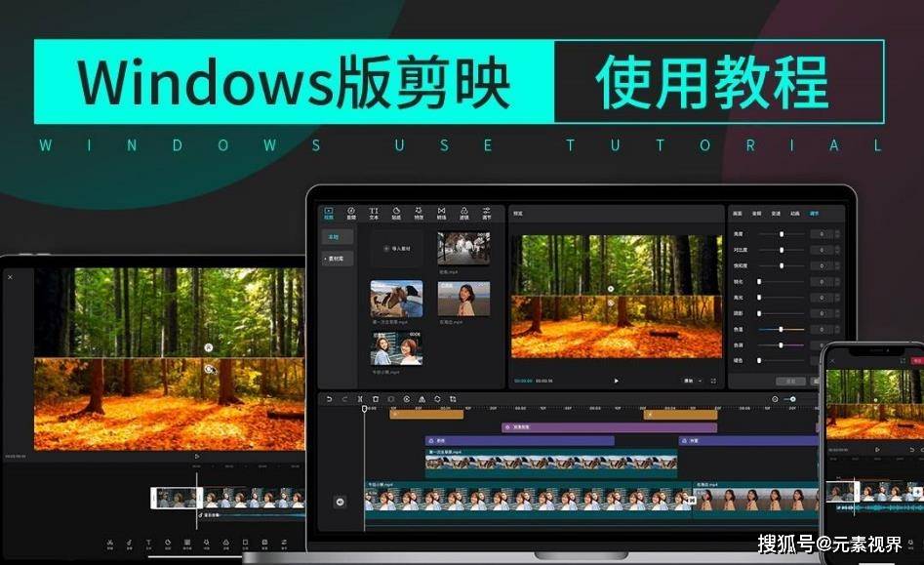This screenshot has height=565, width=924.
Task: Tap the scissors edit icon in tablet toolbar
Action: [110, 544]
